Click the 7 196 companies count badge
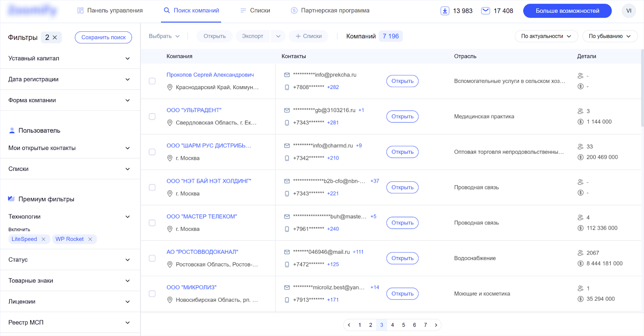 pyautogui.click(x=391, y=36)
